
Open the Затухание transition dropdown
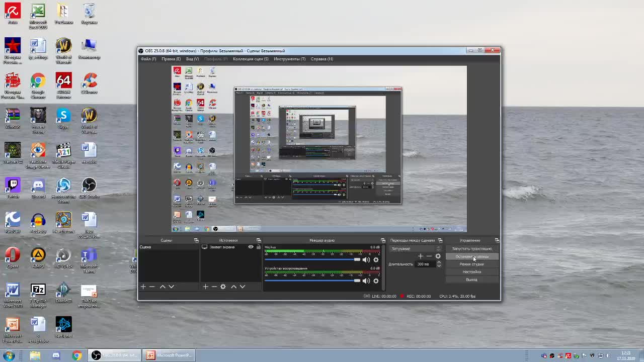click(x=416, y=248)
